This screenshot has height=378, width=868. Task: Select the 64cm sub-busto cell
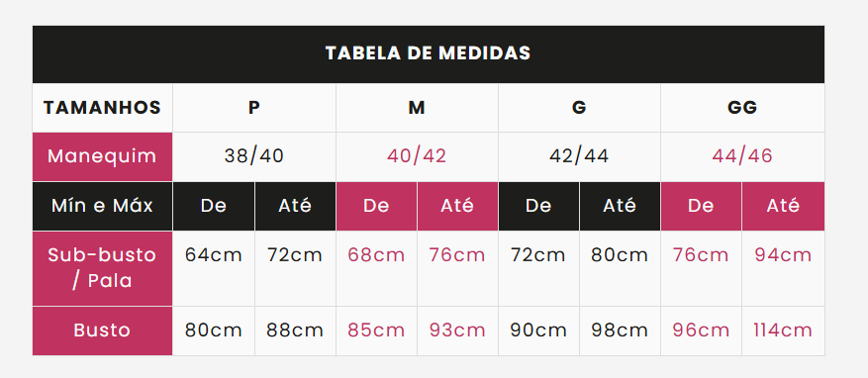pos(214,255)
